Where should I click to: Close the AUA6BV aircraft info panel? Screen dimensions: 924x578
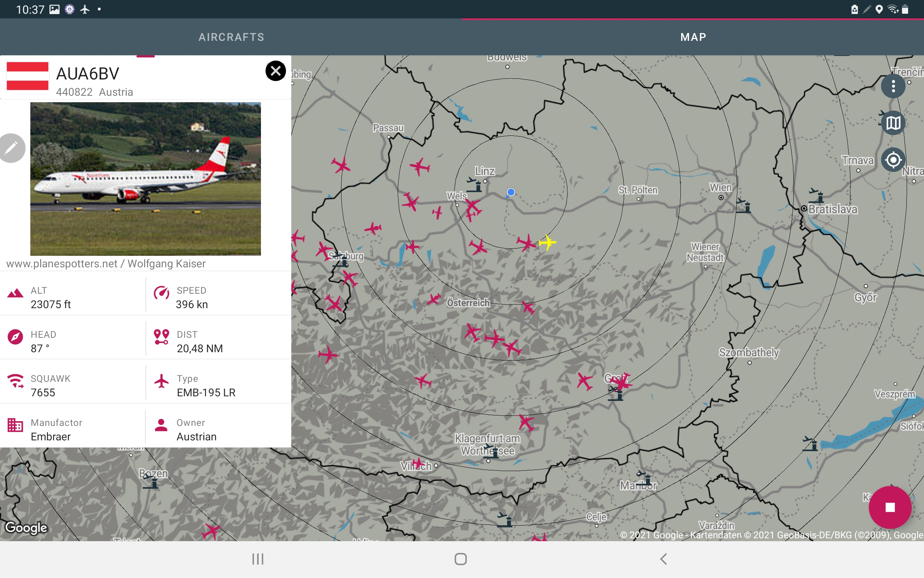275,71
